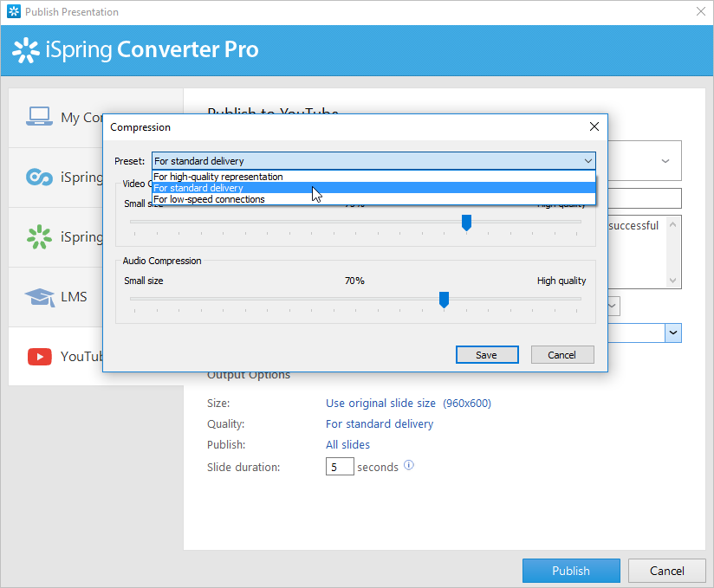Open the For standard delivery quality link
714x588 pixels.
[x=380, y=424]
